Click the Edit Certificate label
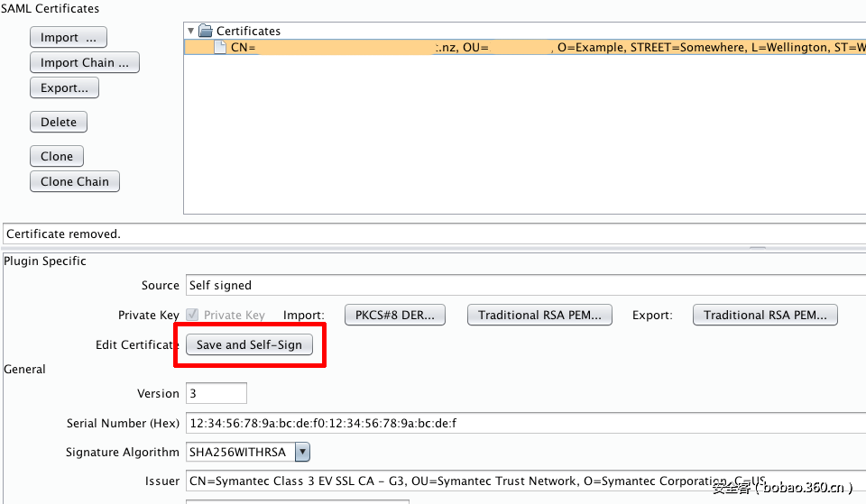The image size is (866, 504). tap(137, 345)
